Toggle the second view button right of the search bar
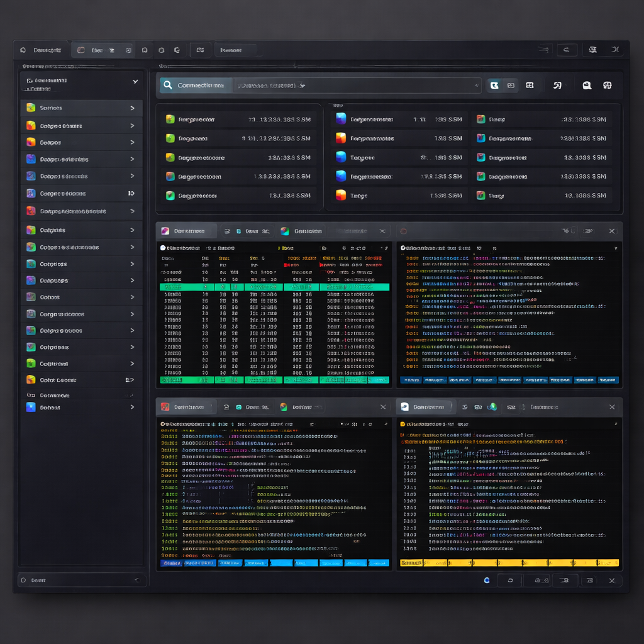This screenshot has height=644, width=644. point(511,86)
